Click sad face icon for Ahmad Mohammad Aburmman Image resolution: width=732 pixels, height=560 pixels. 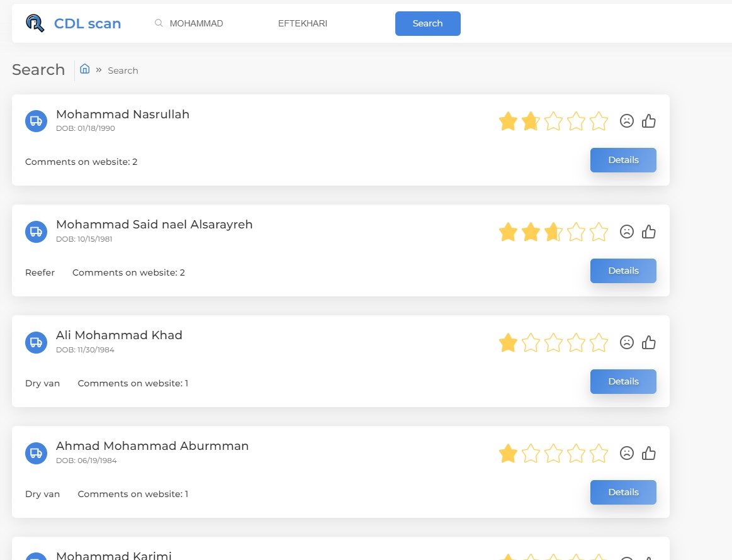[x=627, y=453]
